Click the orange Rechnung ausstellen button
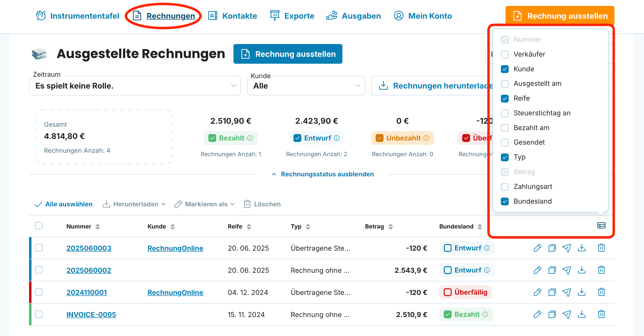The height and width of the screenshot is (336, 644). tap(560, 16)
